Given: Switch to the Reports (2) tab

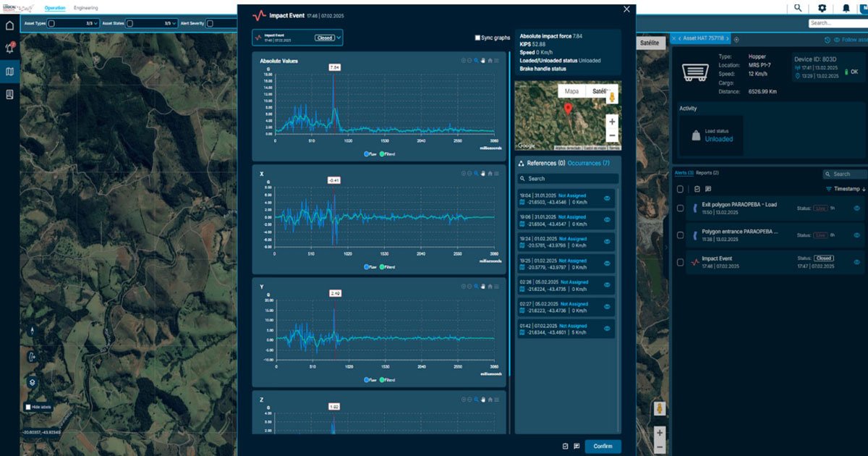Looking at the screenshot, I should [707, 174].
